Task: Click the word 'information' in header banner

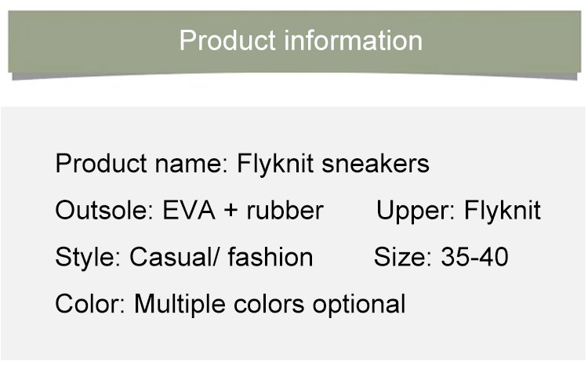Action: coord(353,40)
